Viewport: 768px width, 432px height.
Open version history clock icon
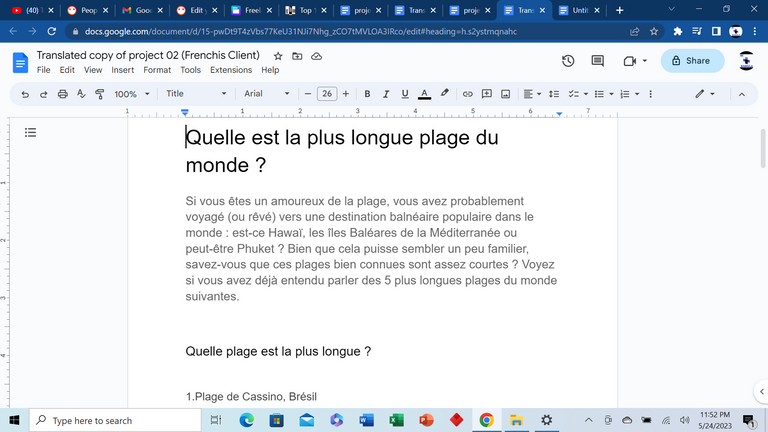click(x=568, y=61)
